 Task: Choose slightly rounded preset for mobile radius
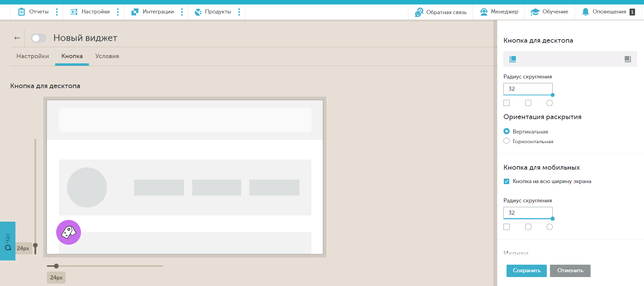pyautogui.click(x=528, y=227)
